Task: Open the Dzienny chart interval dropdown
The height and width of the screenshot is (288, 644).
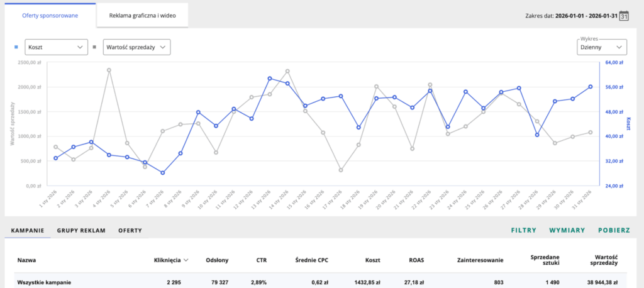Action: 602,47
